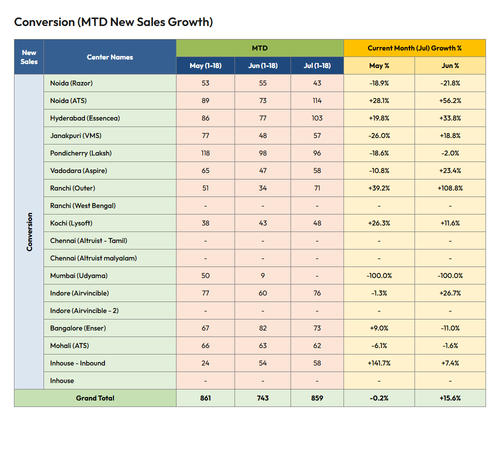
Task: Click Pondicherry Jun % value -2.0%
Action: pos(450,153)
